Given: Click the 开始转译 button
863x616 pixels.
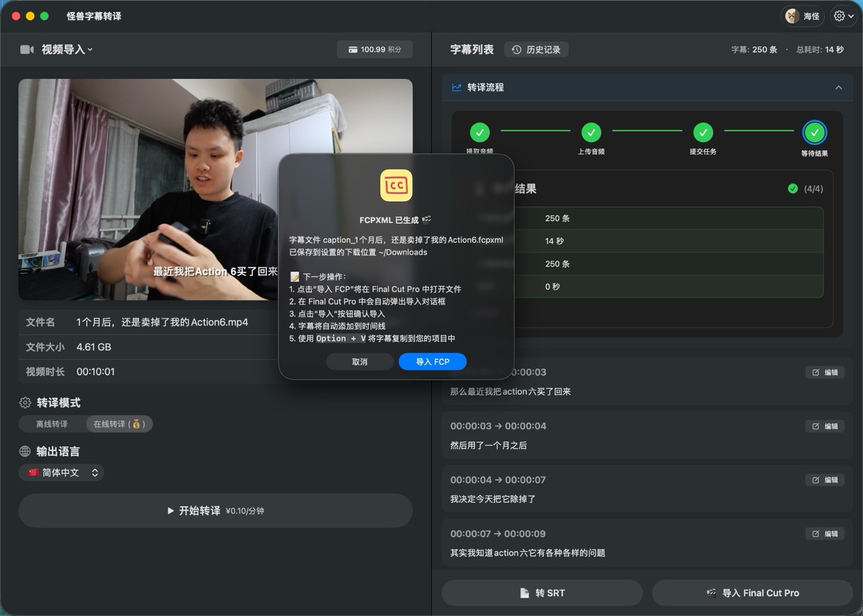Looking at the screenshot, I should pos(216,511).
